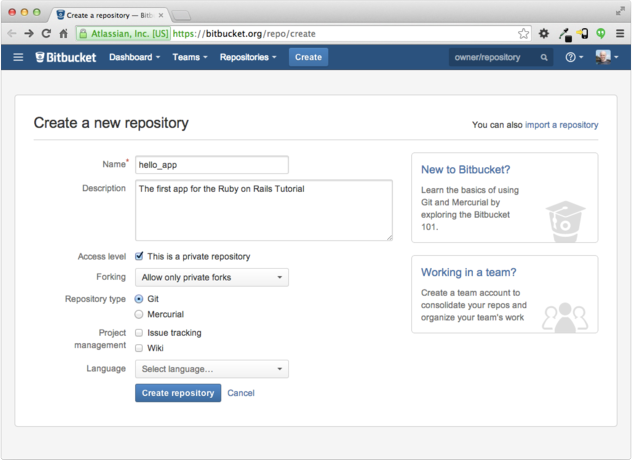Screen dimensions: 632x460
Task: Open the Dashboard menu
Action: (x=134, y=57)
